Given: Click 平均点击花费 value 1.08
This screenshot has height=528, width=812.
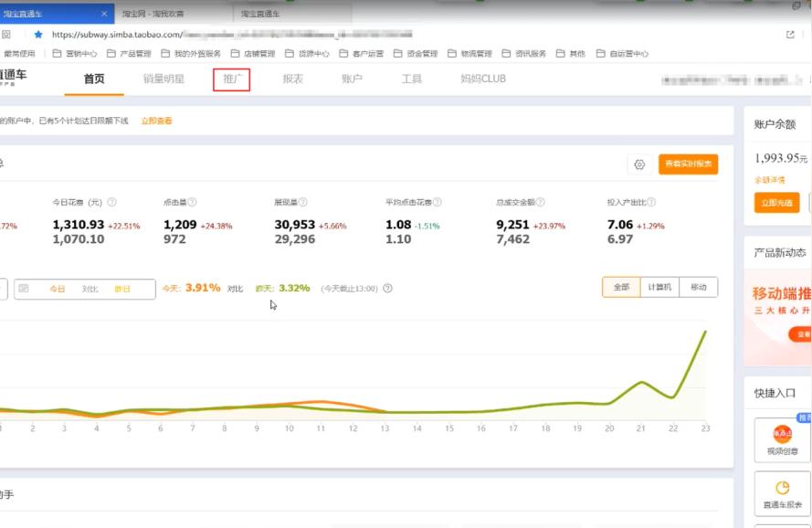Looking at the screenshot, I should pos(398,225).
